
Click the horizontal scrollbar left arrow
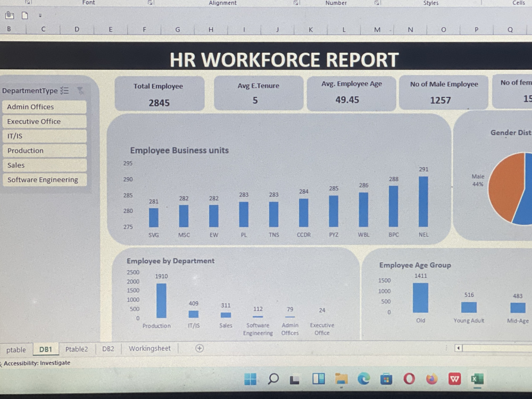click(459, 348)
